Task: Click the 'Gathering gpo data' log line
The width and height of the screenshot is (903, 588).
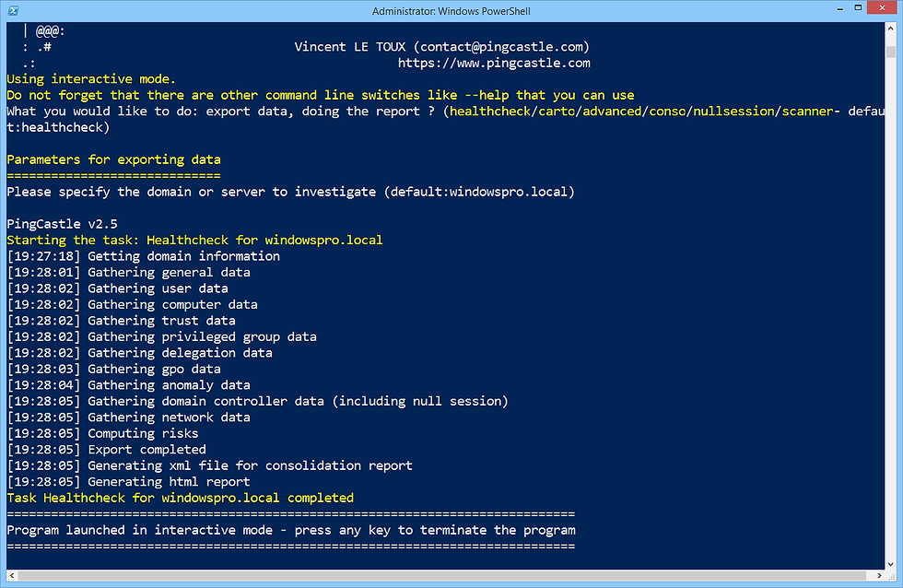Action: click(x=113, y=370)
